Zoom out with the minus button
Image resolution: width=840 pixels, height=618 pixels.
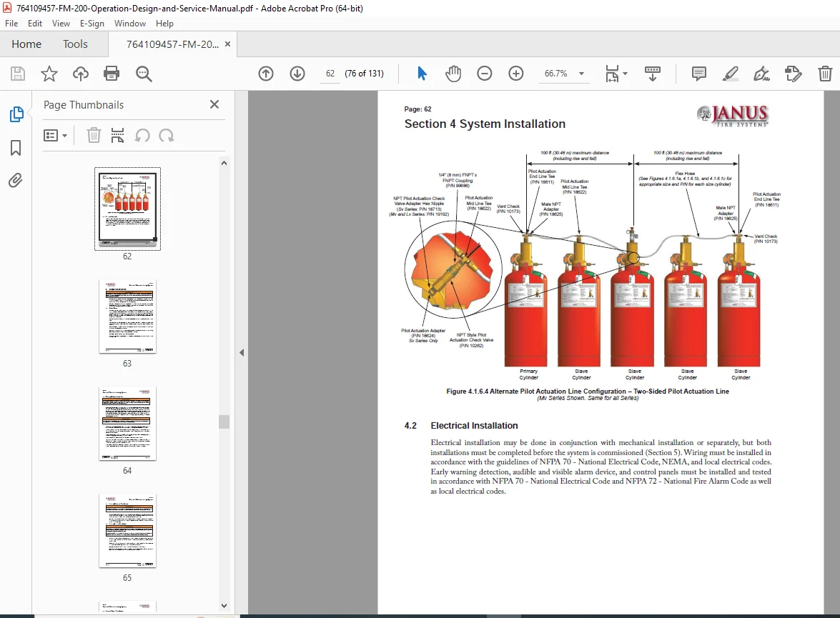click(484, 74)
